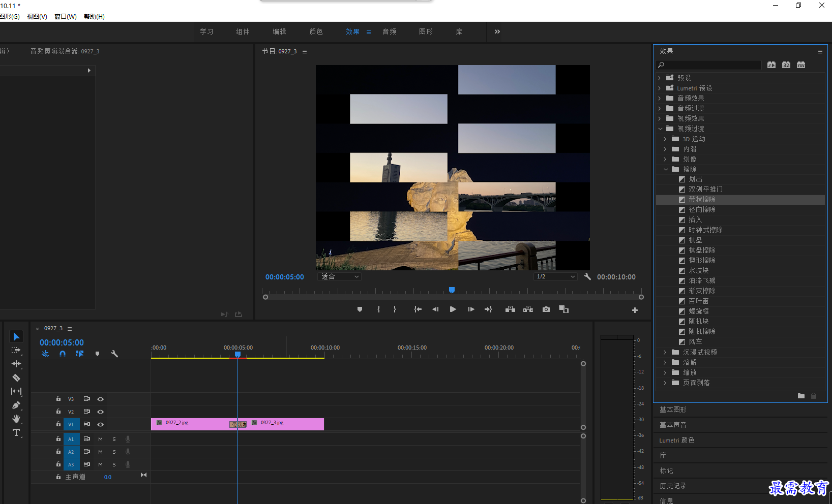Mute audio track A1
The height and width of the screenshot is (504, 832).
point(100,439)
